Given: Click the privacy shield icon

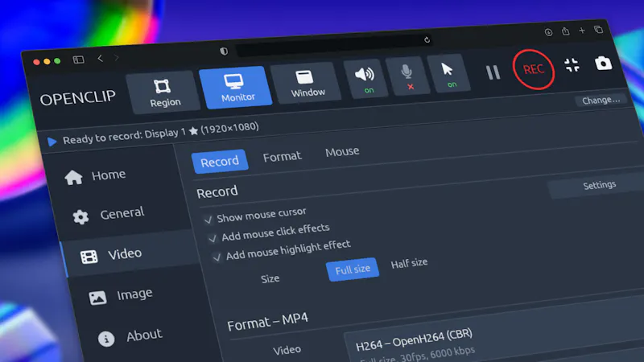Looking at the screenshot, I should coord(224,51).
